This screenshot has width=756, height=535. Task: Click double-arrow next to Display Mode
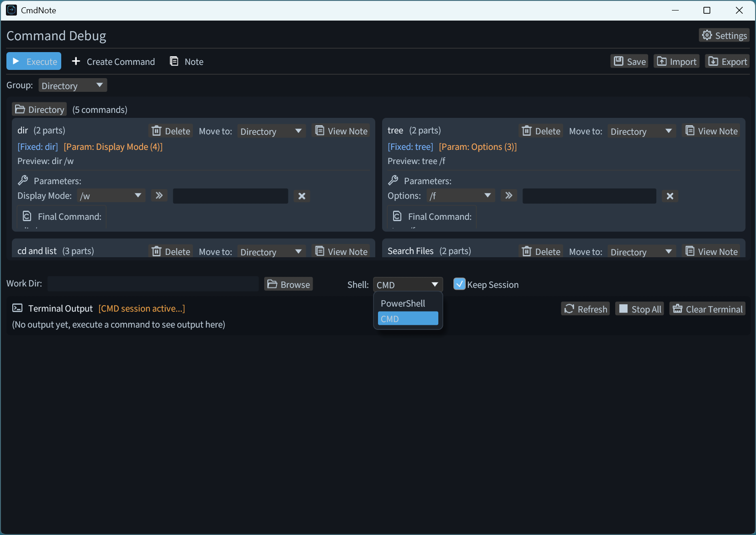[159, 196]
